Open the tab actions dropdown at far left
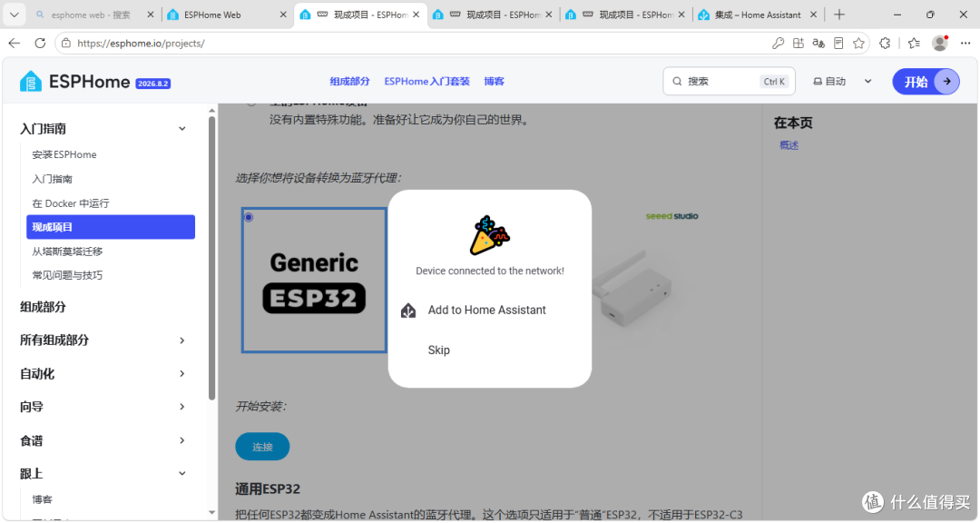The image size is (980, 523). [x=14, y=15]
